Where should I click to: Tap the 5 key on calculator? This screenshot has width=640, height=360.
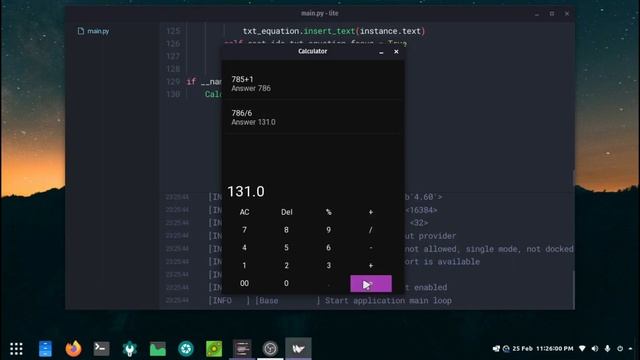click(287, 248)
